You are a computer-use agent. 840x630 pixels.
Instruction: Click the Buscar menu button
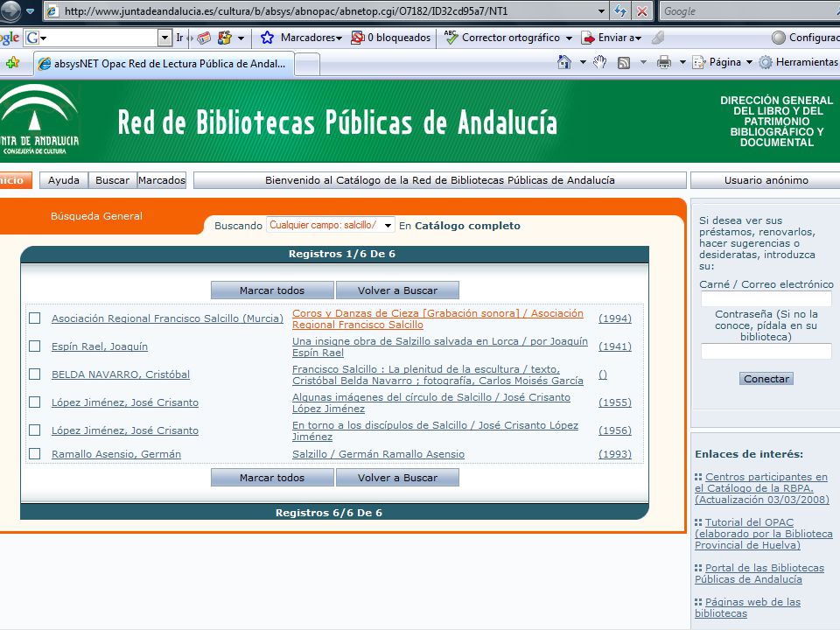pyautogui.click(x=113, y=180)
